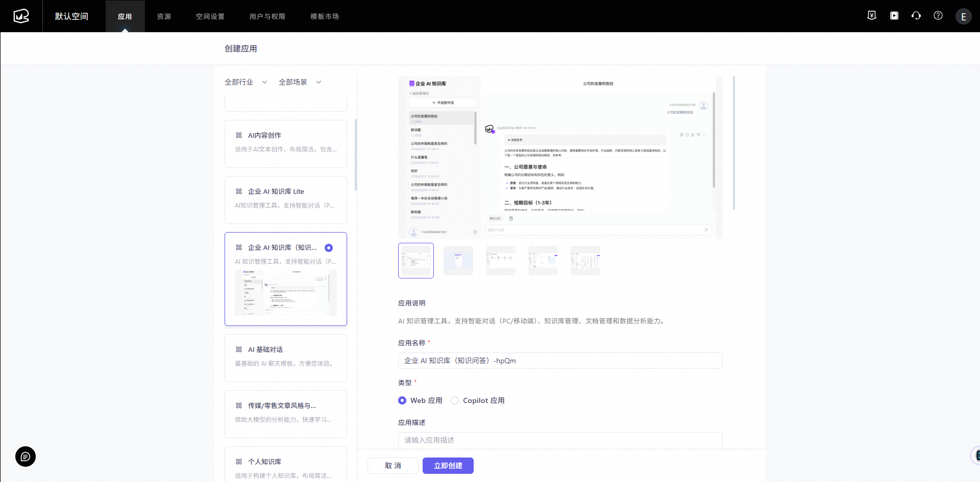Image resolution: width=980 pixels, height=482 pixels.
Task: Select the fourth preview thumbnail
Action: [x=543, y=261]
